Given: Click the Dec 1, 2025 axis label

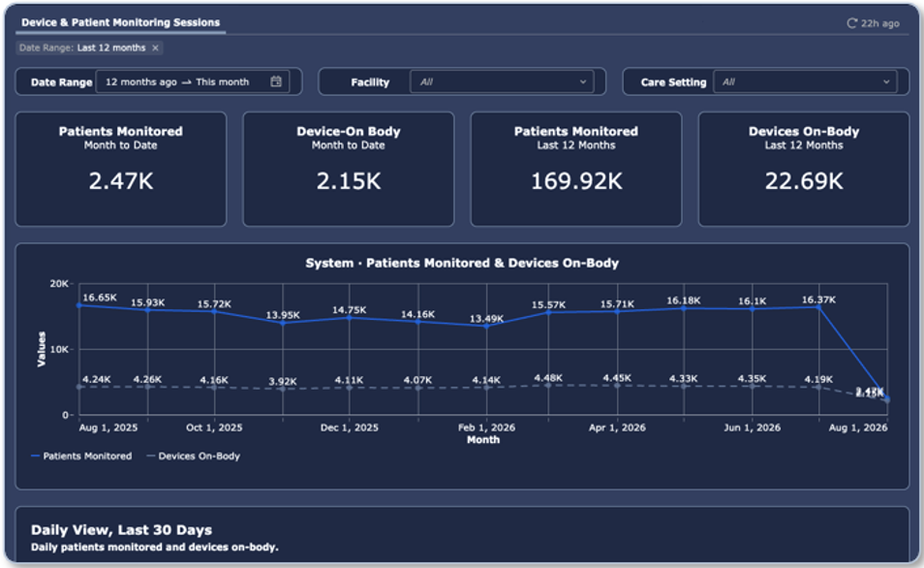Looking at the screenshot, I should pos(350,427).
